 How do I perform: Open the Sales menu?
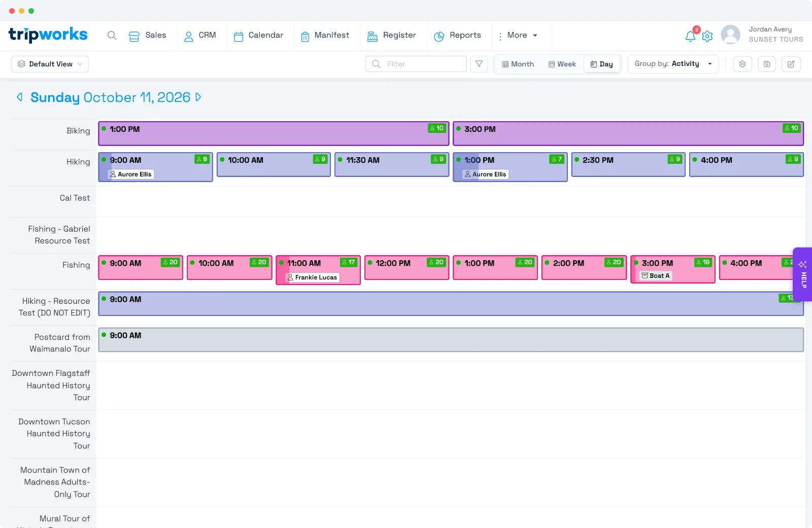click(x=147, y=36)
